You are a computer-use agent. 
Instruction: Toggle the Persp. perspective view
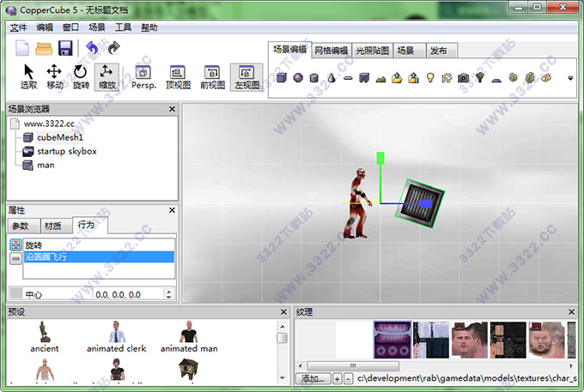(143, 77)
